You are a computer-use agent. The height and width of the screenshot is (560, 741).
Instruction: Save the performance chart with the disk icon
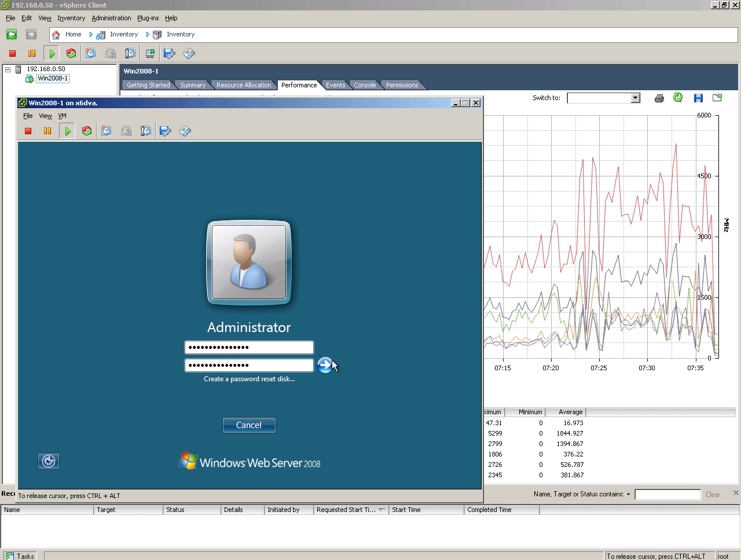tap(698, 98)
